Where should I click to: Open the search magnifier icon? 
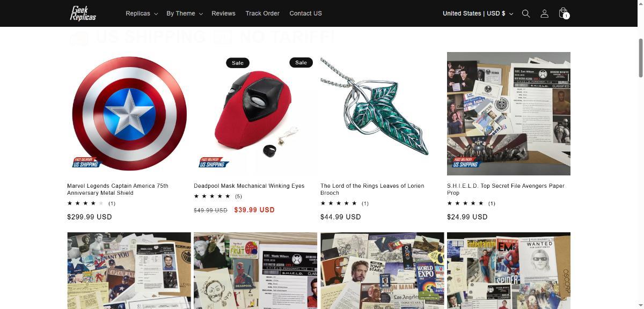click(526, 13)
